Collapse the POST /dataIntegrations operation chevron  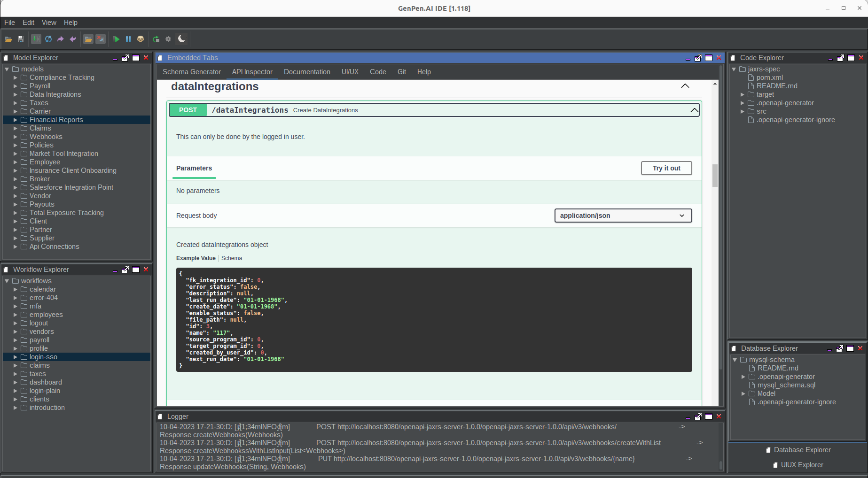tap(694, 110)
